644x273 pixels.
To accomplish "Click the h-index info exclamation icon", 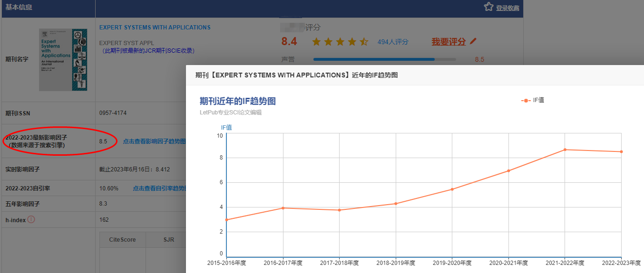I will point(31,219).
